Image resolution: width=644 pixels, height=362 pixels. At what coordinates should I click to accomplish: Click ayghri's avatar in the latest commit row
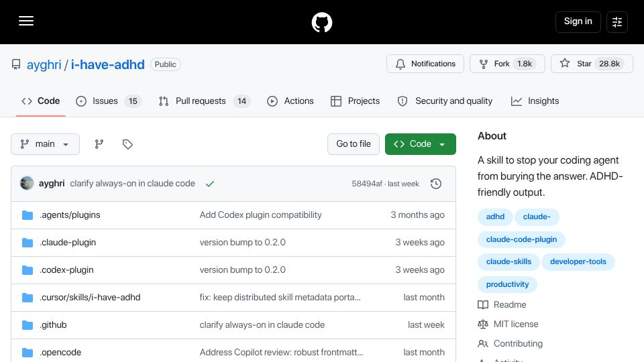[27, 183]
